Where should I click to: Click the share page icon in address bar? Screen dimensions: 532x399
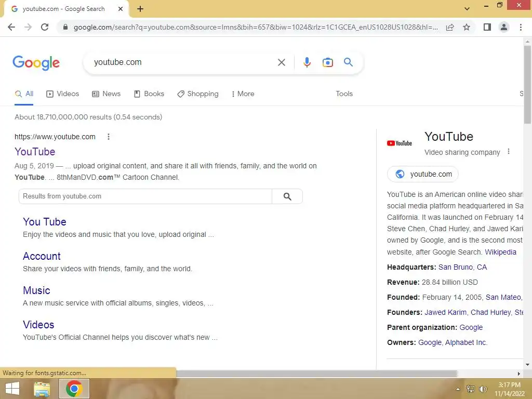(x=450, y=27)
